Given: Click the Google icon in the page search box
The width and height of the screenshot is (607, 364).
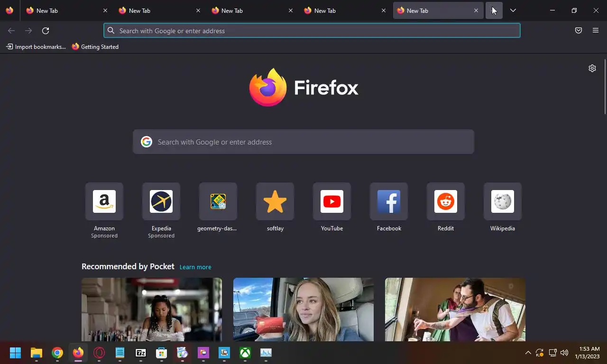Looking at the screenshot, I should tap(147, 142).
